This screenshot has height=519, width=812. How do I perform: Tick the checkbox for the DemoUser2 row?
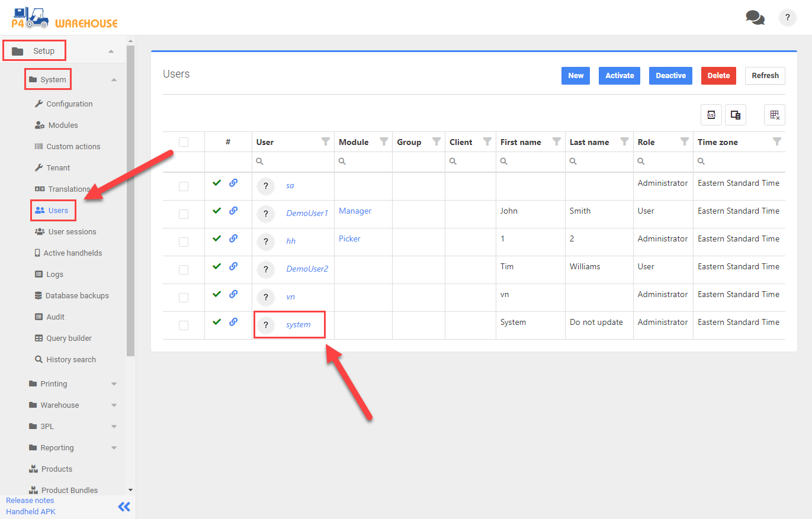184,270
